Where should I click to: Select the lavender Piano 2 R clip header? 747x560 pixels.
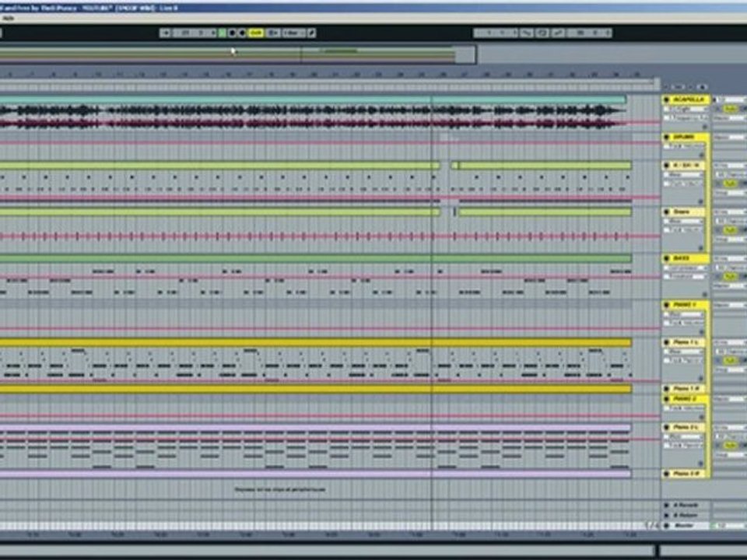pyautogui.click(x=316, y=474)
